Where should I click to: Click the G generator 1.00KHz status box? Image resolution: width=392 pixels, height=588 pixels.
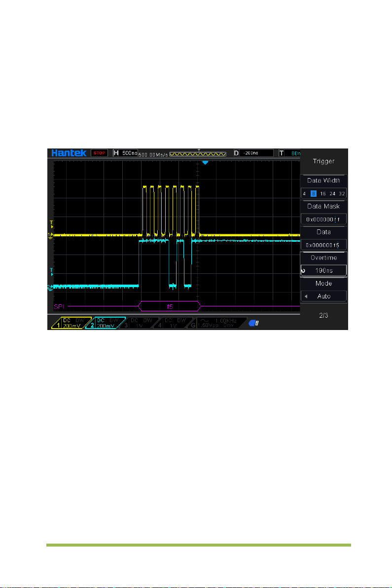coord(217,323)
